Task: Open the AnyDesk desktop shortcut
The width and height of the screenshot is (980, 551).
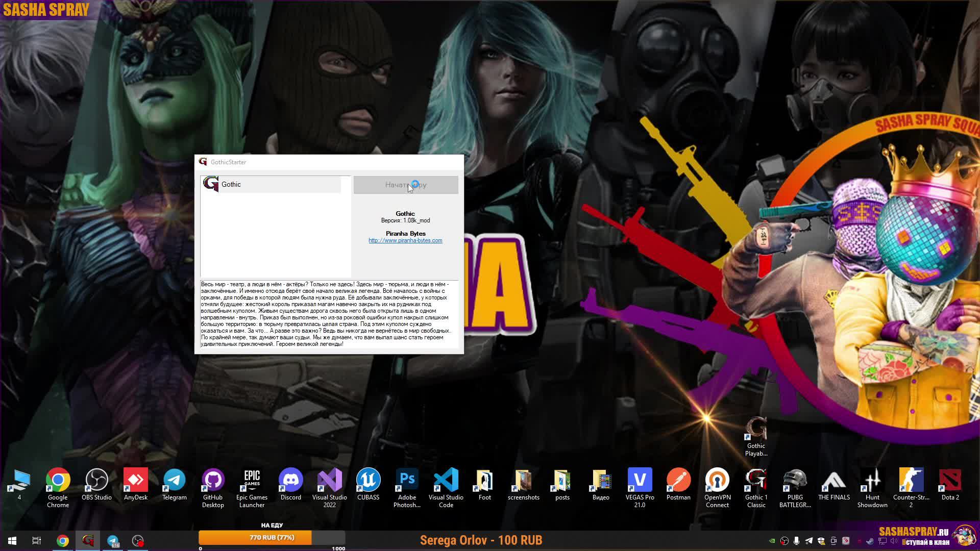Action: coord(135,481)
